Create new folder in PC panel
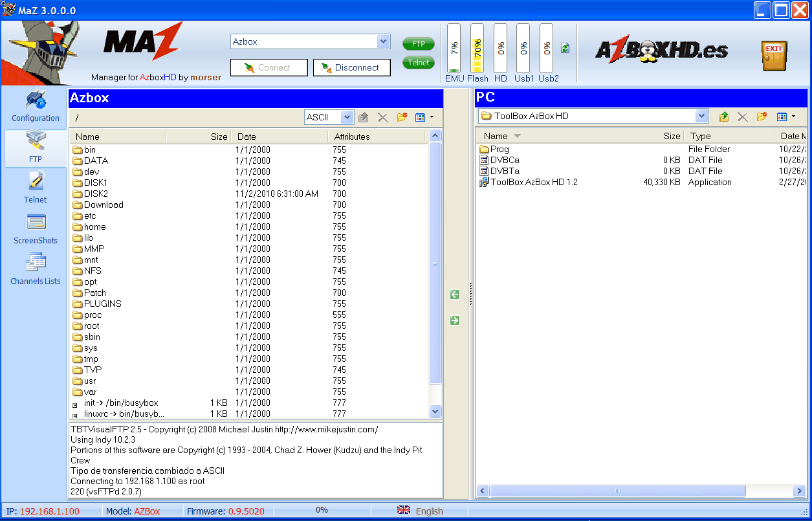812x521 pixels. (762, 116)
